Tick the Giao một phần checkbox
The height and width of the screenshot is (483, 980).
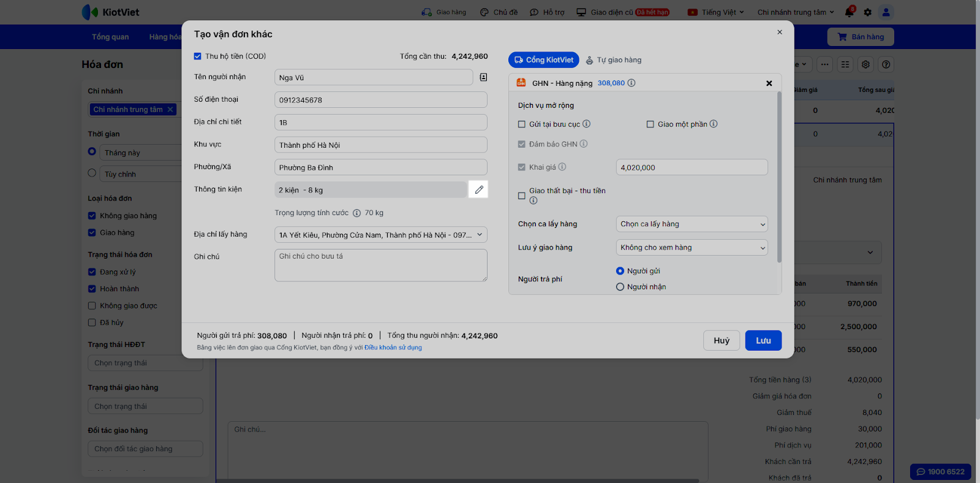coord(650,124)
